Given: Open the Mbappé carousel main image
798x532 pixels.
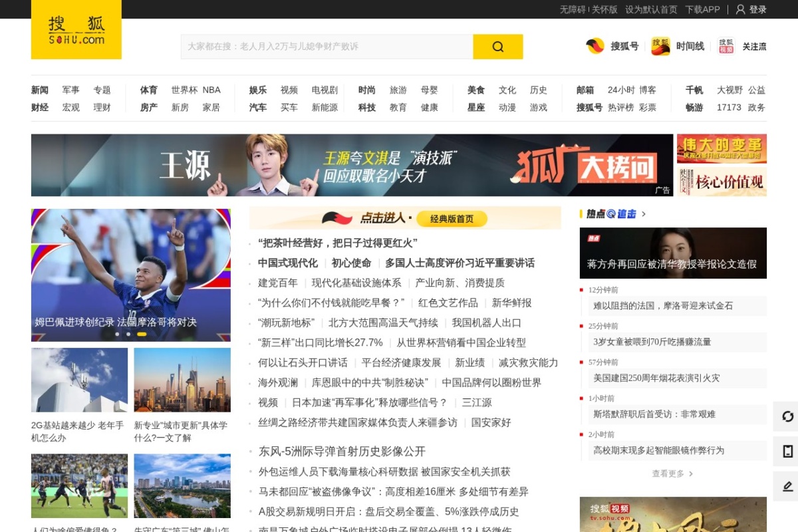Looking at the screenshot, I should [x=131, y=275].
